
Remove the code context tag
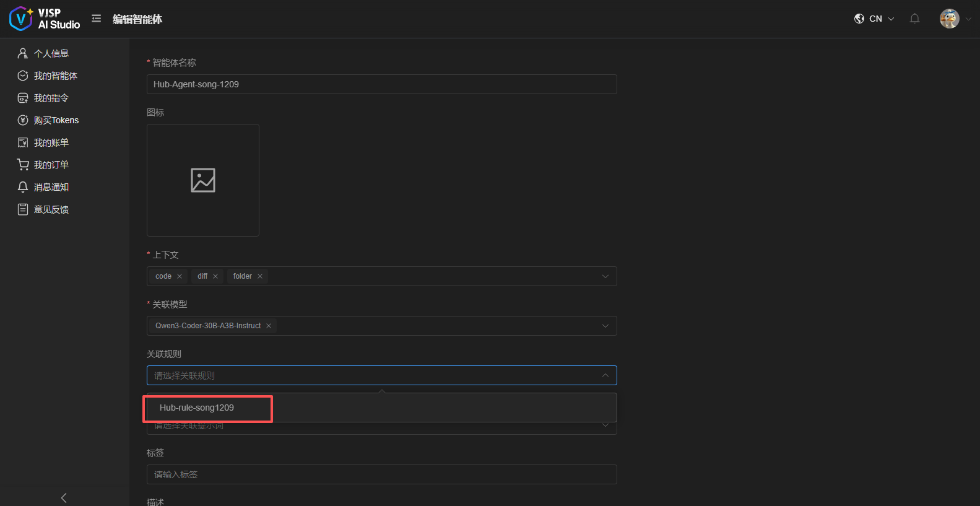pyautogui.click(x=180, y=276)
